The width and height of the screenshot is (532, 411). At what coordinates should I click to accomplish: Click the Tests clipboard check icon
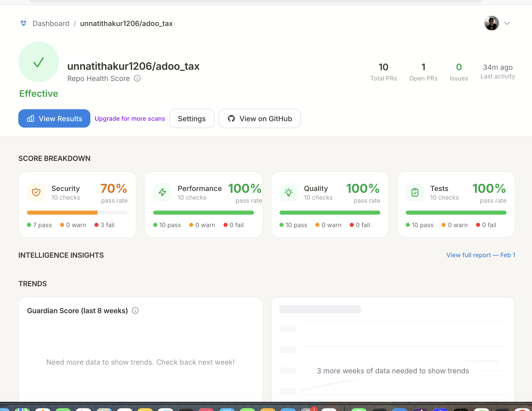pyautogui.click(x=415, y=192)
